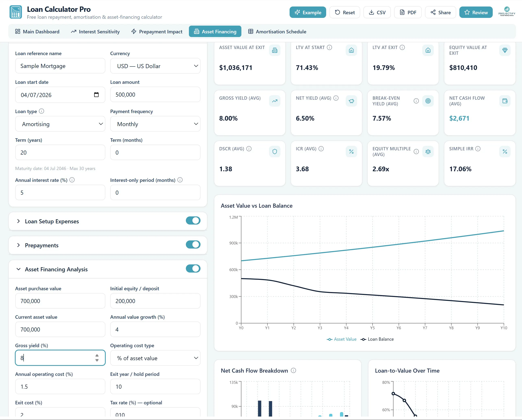Image resolution: width=522 pixels, height=420 pixels.
Task: Toggle the Loan Setup Expenses switch
Action: [193, 221]
